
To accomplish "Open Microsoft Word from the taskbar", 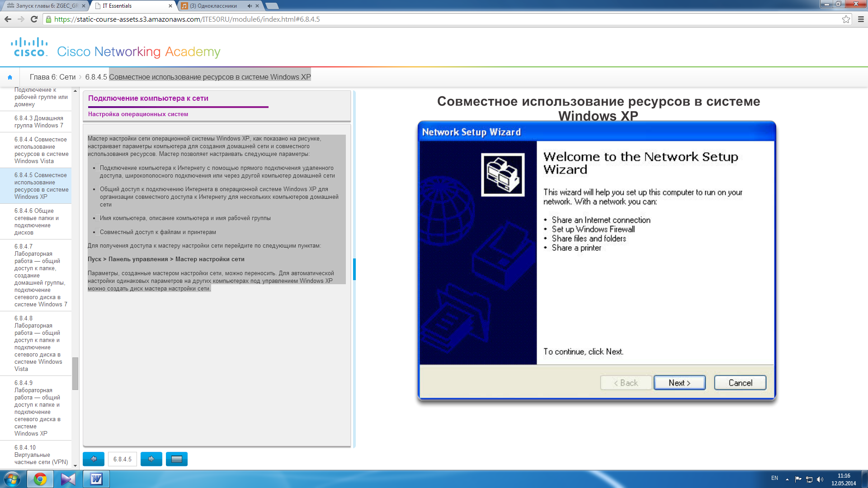I will [96, 479].
